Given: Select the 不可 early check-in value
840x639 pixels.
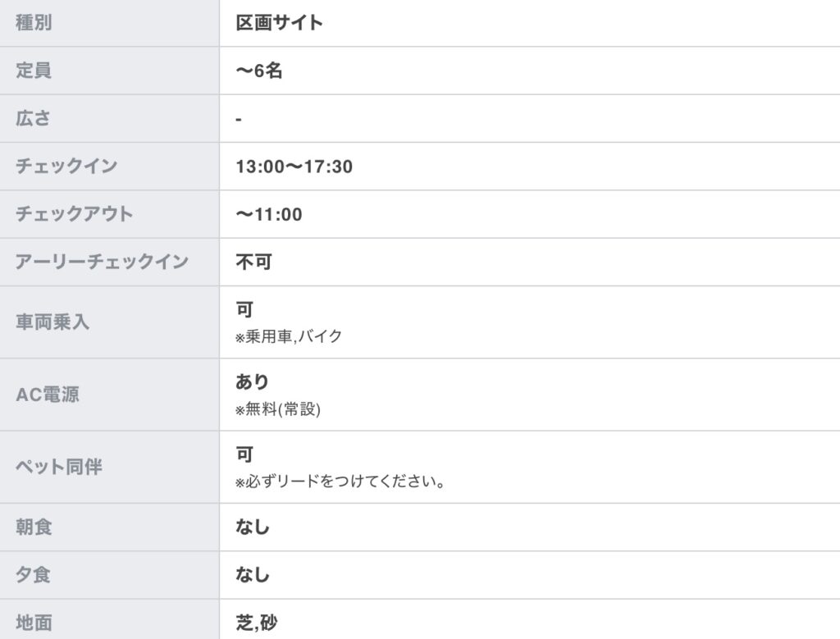Looking at the screenshot, I should click(254, 262).
